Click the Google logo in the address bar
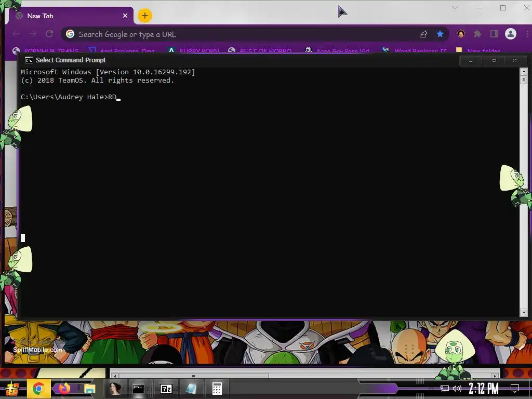Image resolution: width=532 pixels, height=399 pixels. coord(70,34)
